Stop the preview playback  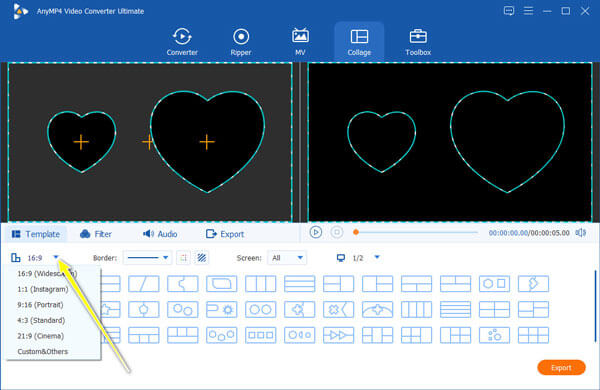[x=337, y=232]
